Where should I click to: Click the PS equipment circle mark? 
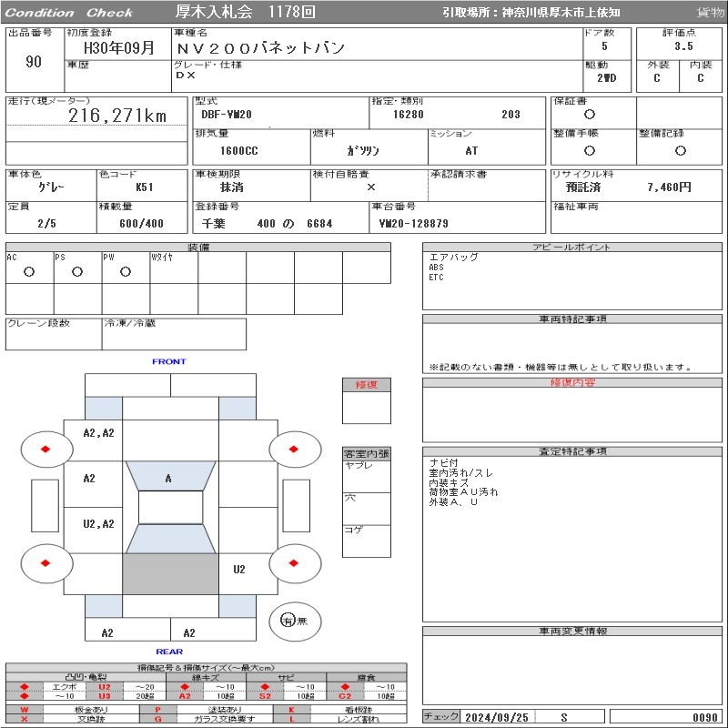coord(77,271)
